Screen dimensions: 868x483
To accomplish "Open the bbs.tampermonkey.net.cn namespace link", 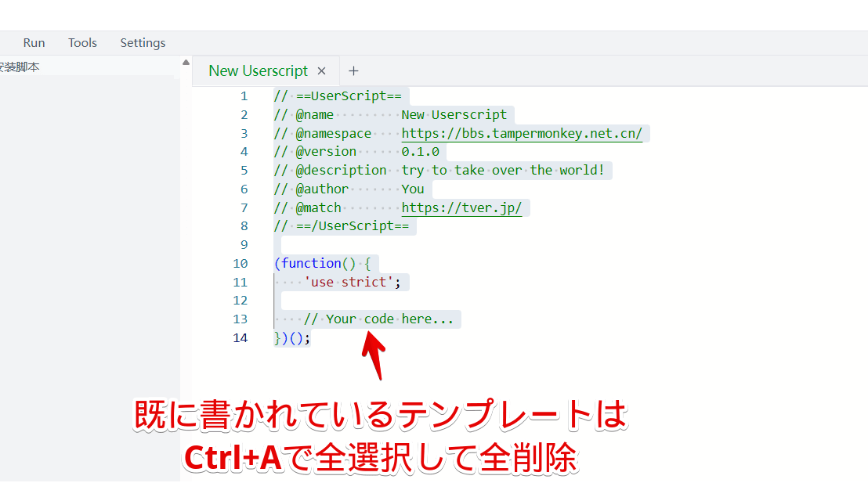I will (x=522, y=133).
